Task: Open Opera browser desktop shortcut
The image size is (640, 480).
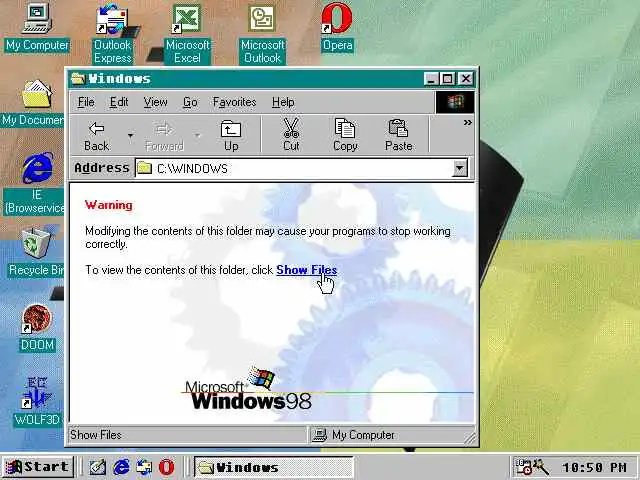Action: pyautogui.click(x=337, y=27)
